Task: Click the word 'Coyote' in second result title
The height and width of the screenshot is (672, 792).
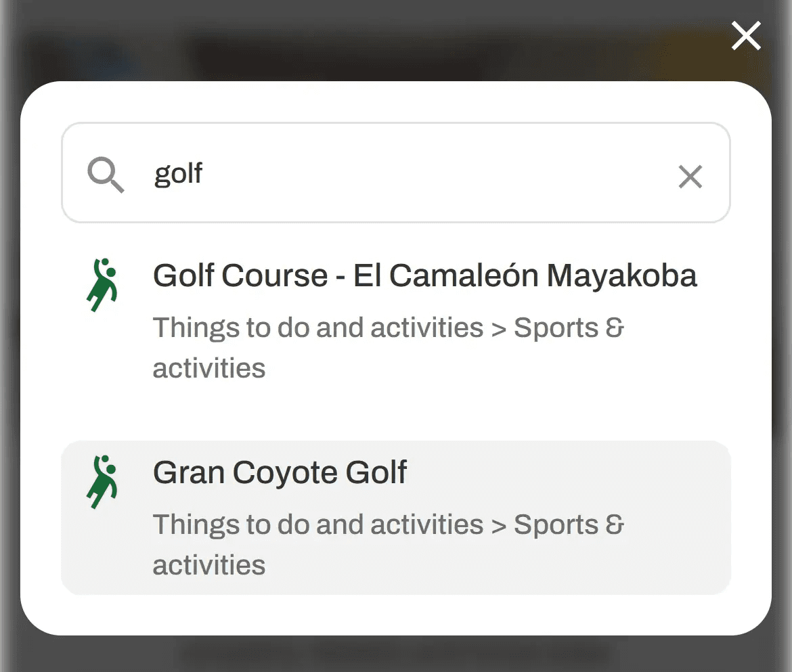Action: pos(285,472)
